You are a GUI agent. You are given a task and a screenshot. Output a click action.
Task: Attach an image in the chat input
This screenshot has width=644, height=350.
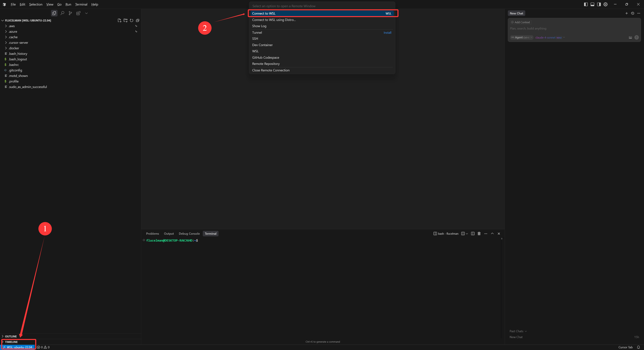click(630, 38)
